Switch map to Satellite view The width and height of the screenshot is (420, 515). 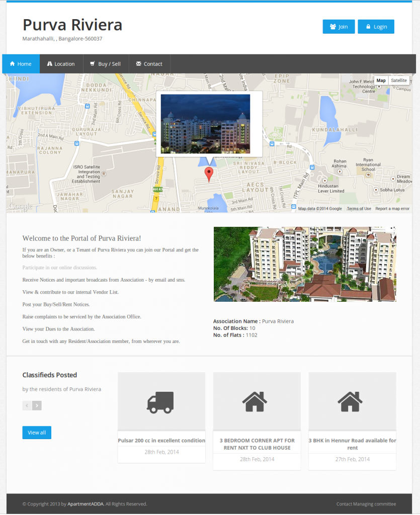pos(399,80)
